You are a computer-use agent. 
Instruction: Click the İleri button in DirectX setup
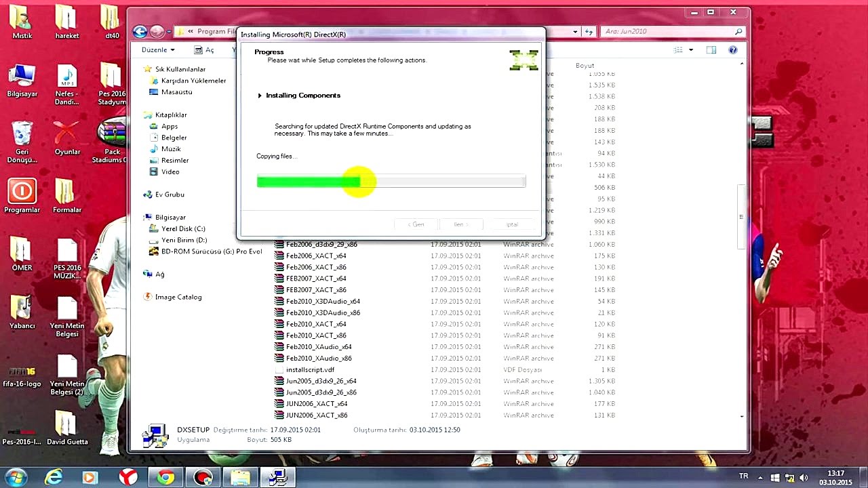pos(460,224)
